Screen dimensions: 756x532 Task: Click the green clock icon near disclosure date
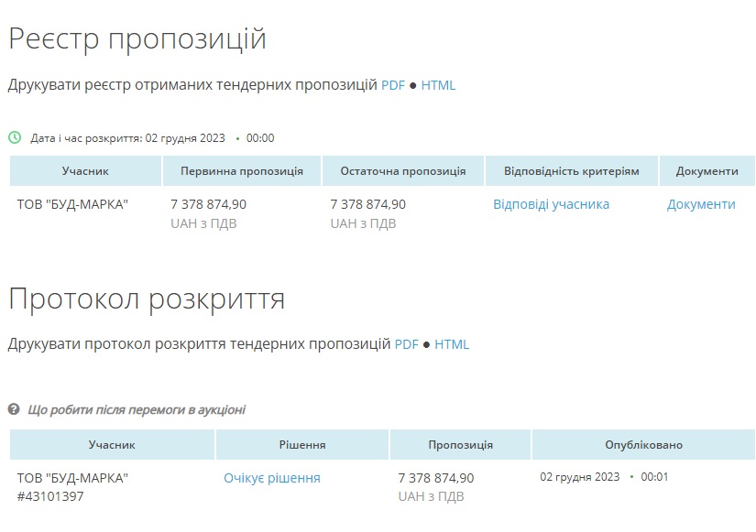coord(15,138)
